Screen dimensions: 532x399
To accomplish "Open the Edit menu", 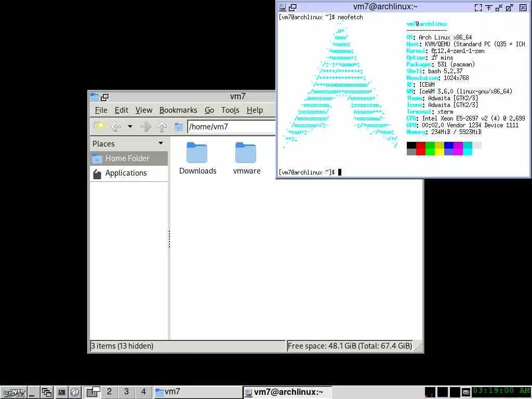I will coord(121,110).
